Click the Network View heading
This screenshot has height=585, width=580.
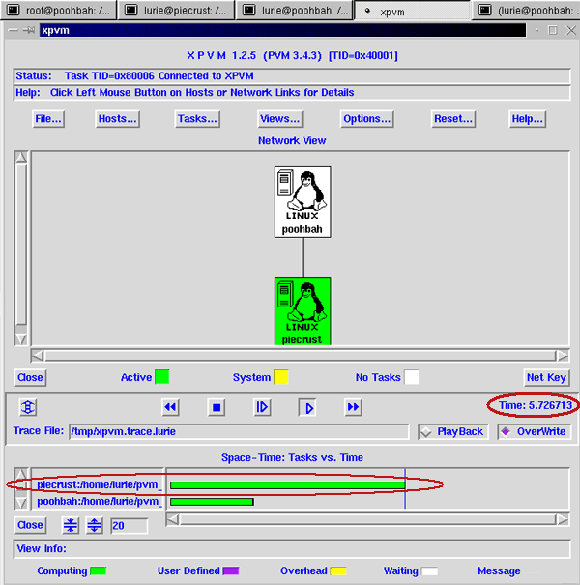tap(292, 141)
